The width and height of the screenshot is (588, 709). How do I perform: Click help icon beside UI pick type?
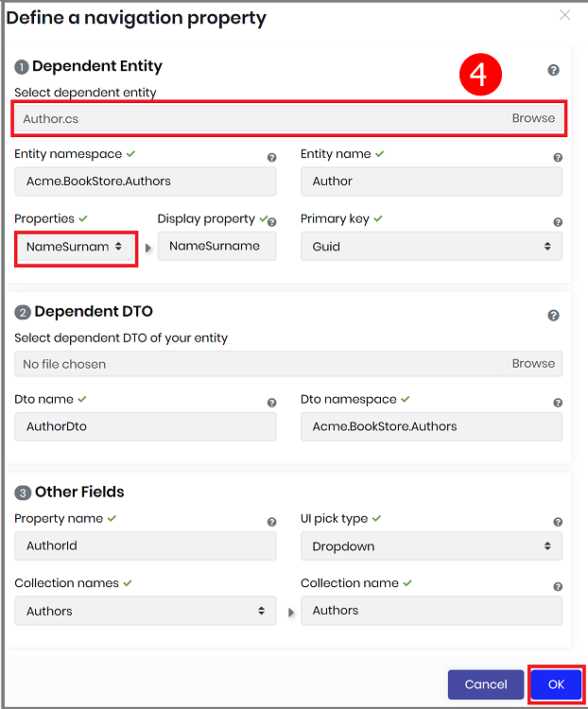click(x=558, y=522)
